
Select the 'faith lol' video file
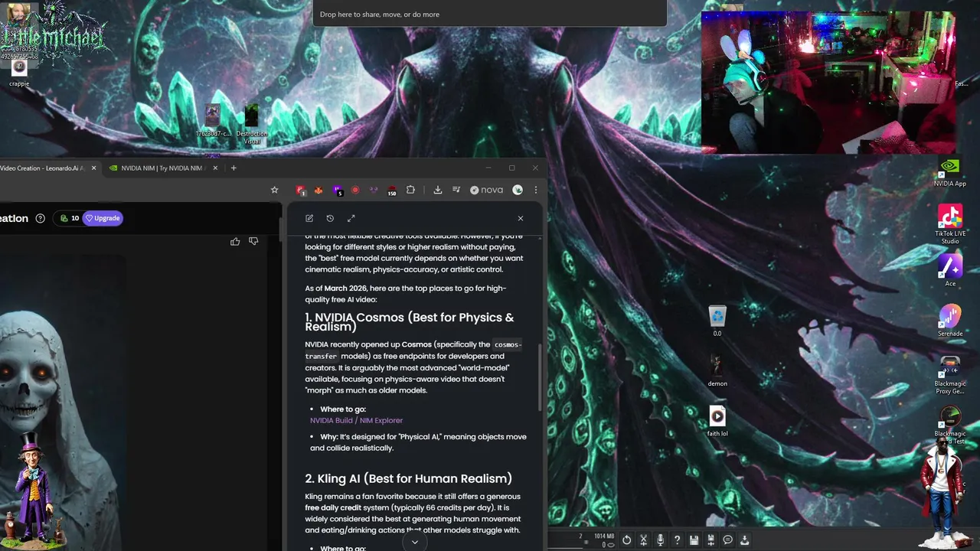point(717,421)
